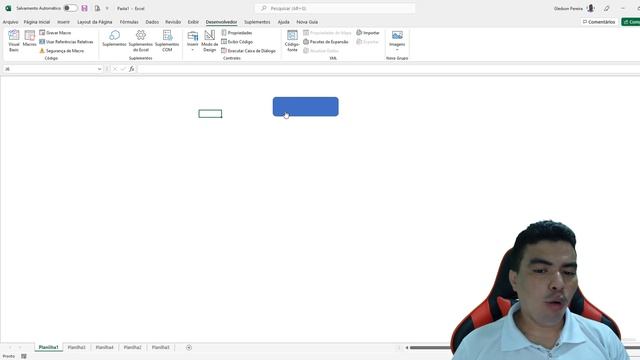Click the Importar XML button
Screen dimensions: 640x360
click(x=368, y=33)
